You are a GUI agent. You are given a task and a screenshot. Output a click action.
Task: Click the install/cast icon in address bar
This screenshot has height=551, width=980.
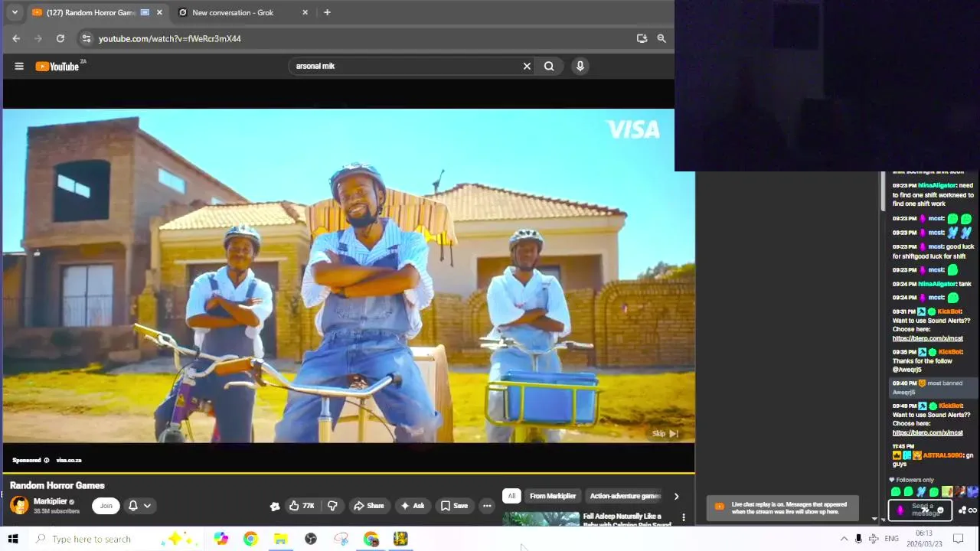(642, 38)
